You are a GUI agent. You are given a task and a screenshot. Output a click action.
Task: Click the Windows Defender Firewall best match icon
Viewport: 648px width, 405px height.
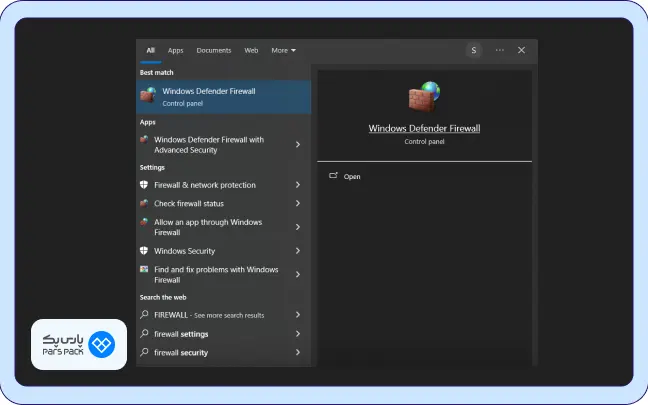(x=148, y=96)
